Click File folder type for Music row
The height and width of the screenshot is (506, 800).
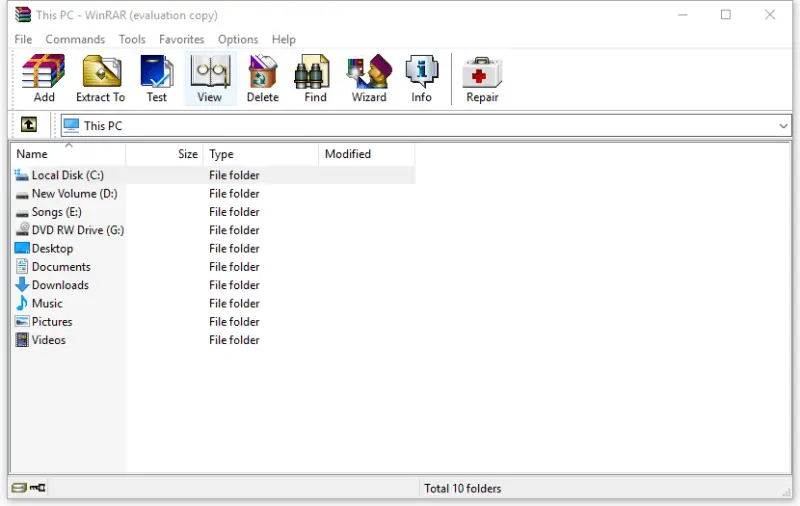coord(234,303)
